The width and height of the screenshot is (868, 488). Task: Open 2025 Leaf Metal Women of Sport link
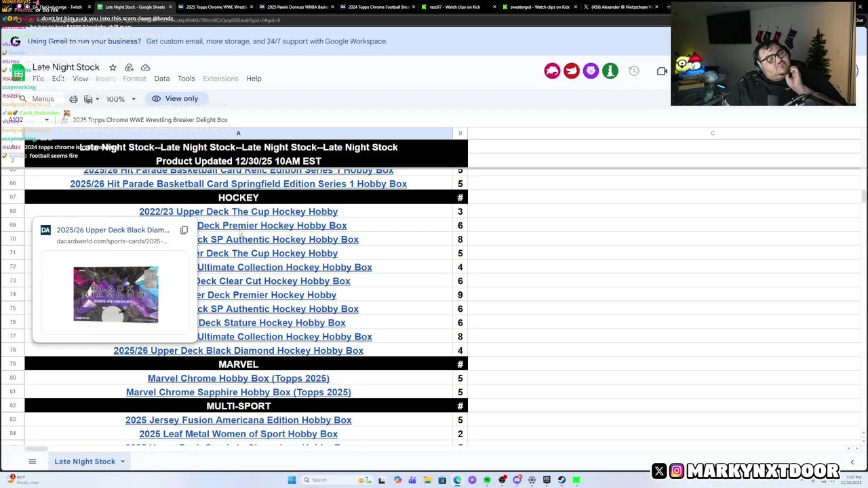[x=238, y=434]
